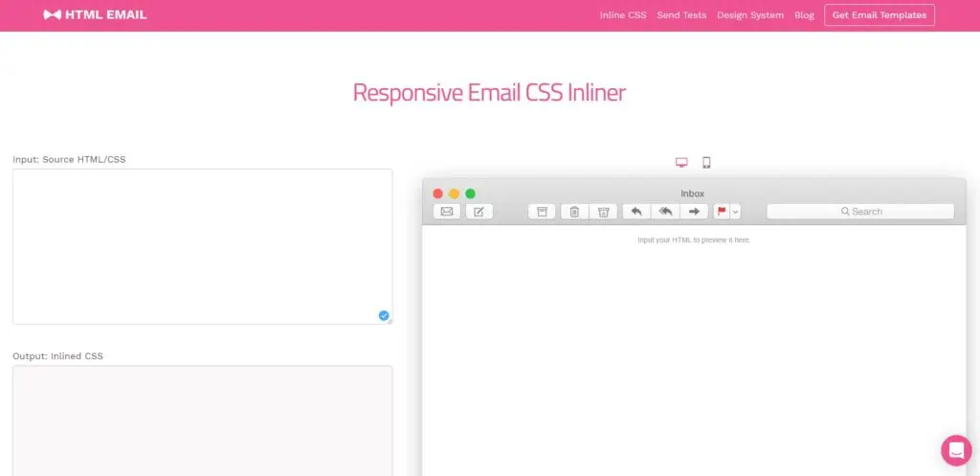Viewport: 980px width, 476px height.
Task: Click the compose new message icon
Action: 479,212
